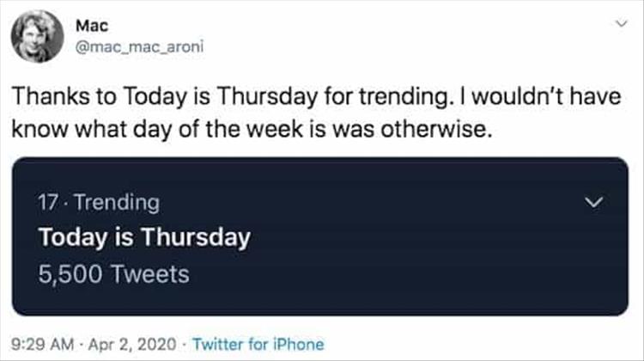Click "wouldn't have" at first line end
This screenshot has height=361, width=644.
coord(546,96)
